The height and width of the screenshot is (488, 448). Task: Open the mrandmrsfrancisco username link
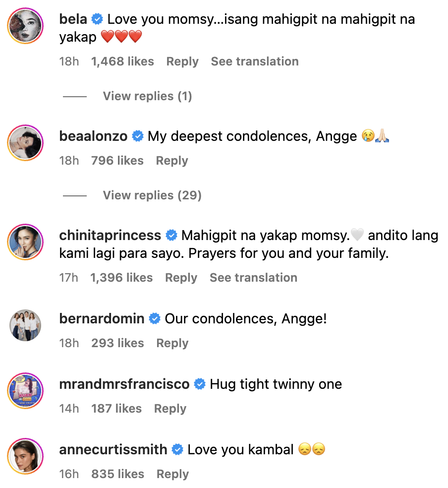click(x=124, y=384)
